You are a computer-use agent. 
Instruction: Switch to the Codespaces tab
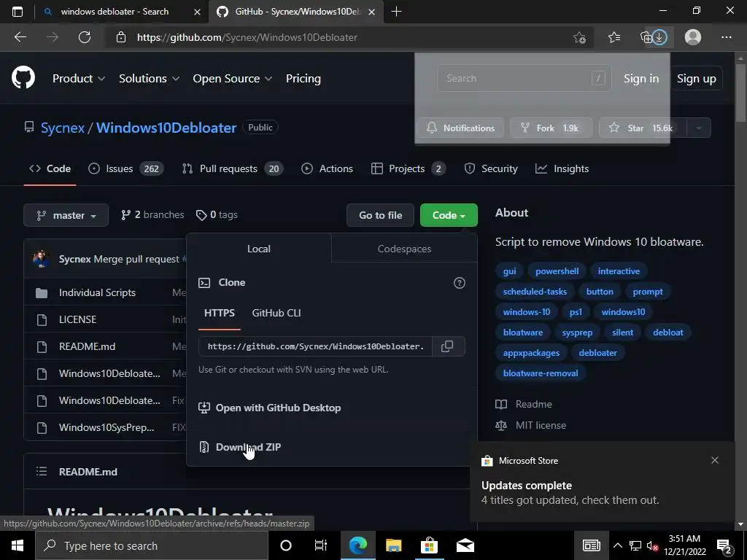[404, 249]
